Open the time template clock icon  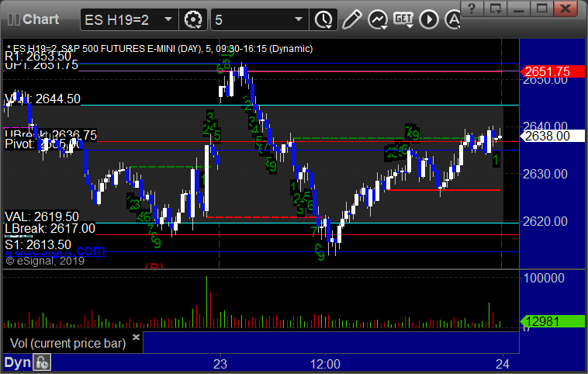point(323,19)
